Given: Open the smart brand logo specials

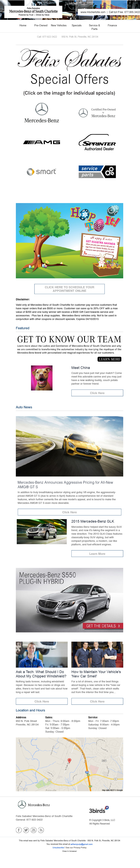Looking at the screenshot, I should [42, 171].
